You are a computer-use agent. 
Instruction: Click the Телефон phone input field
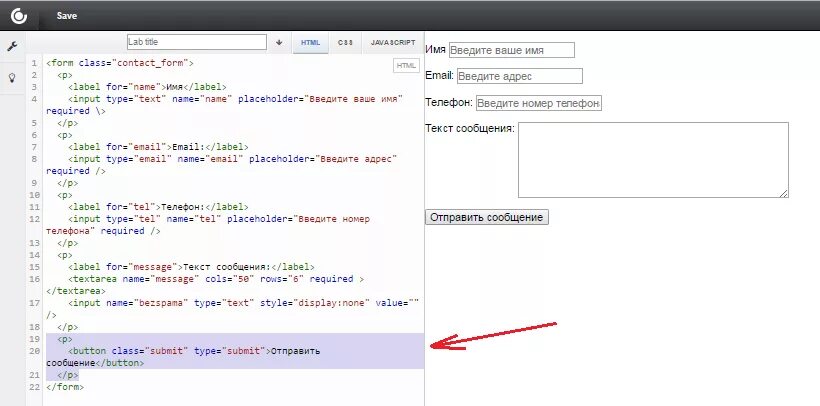[x=539, y=103]
